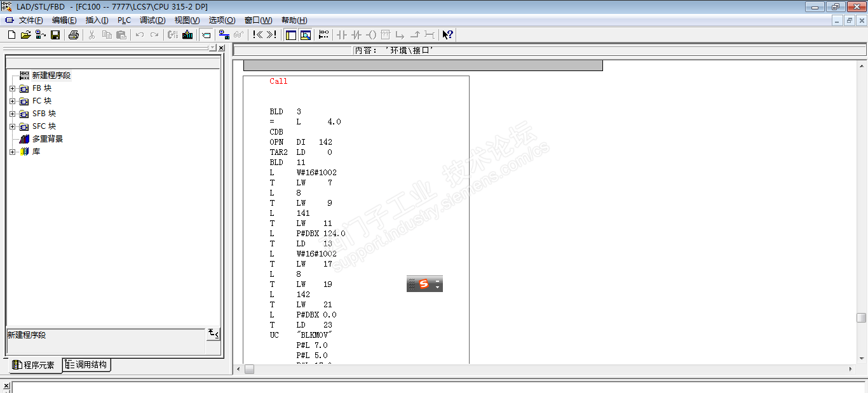Image resolution: width=868 pixels, height=393 pixels.
Task: Click the Cut scissors icon
Action: pyautogui.click(x=91, y=35)
